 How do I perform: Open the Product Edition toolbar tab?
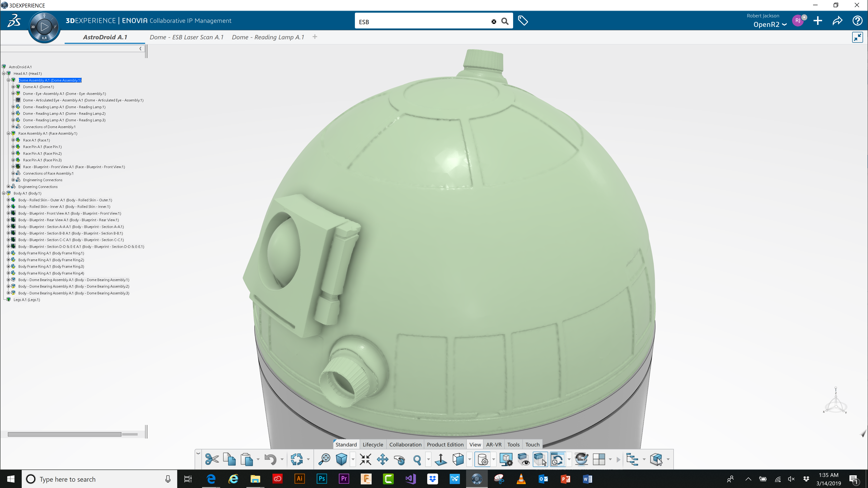[x=445, y=445]
